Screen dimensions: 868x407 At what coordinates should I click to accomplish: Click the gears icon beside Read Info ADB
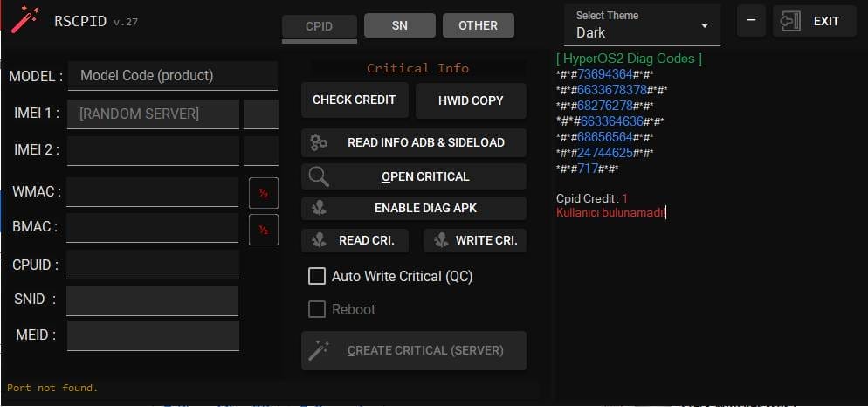pos(319,142)
